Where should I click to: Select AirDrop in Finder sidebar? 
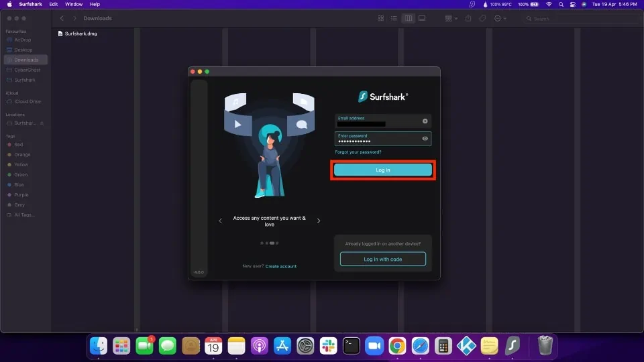click(x=25, y=40)
